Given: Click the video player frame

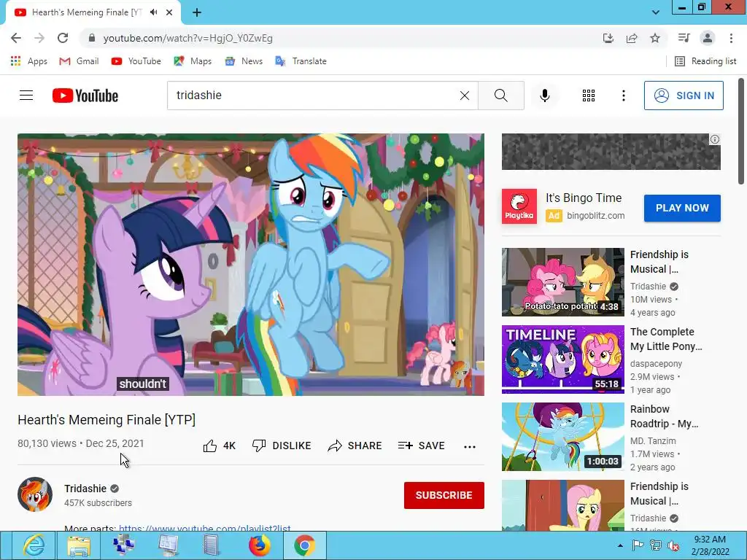Looking at the screenshot, I should pos(251,264).
